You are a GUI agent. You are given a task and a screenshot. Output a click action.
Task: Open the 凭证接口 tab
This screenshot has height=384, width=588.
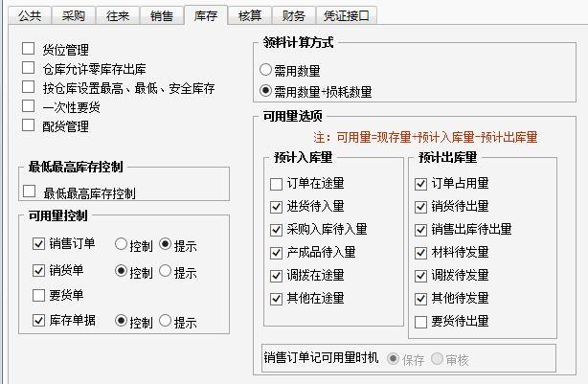point(347,15)
